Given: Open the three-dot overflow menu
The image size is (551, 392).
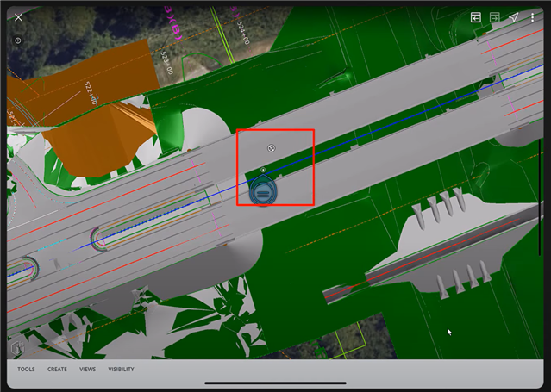Looking at the screenshot, I should [x=533, y=17].
